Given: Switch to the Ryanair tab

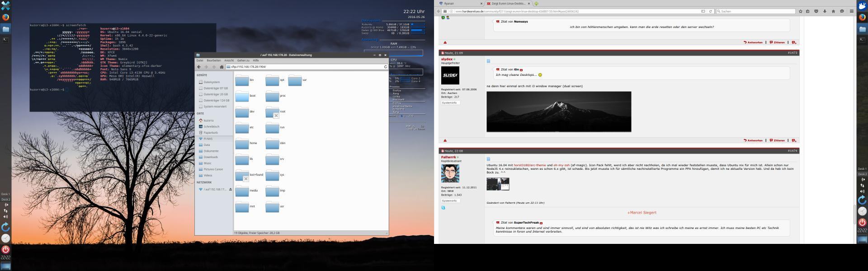Looking at the screenshot, I should (459, 3).
